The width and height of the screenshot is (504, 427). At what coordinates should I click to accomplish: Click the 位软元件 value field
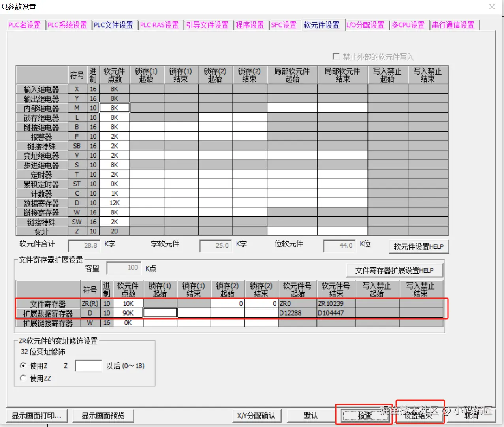pyautogui.click(x=339, y=245)
